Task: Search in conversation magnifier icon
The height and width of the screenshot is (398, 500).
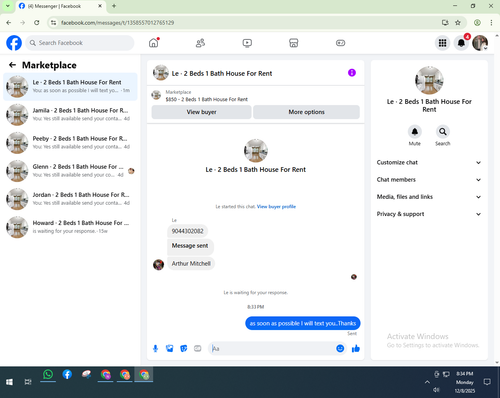Action: pos(443,132)
